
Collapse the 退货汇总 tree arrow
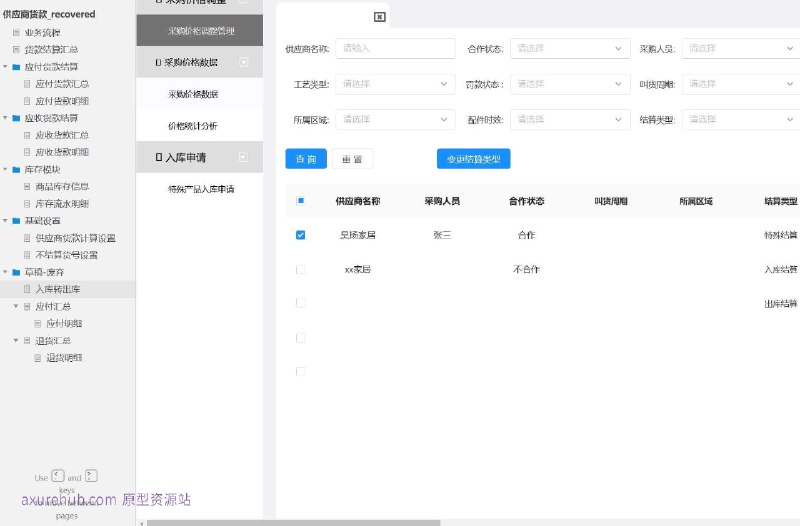[16, 340]
